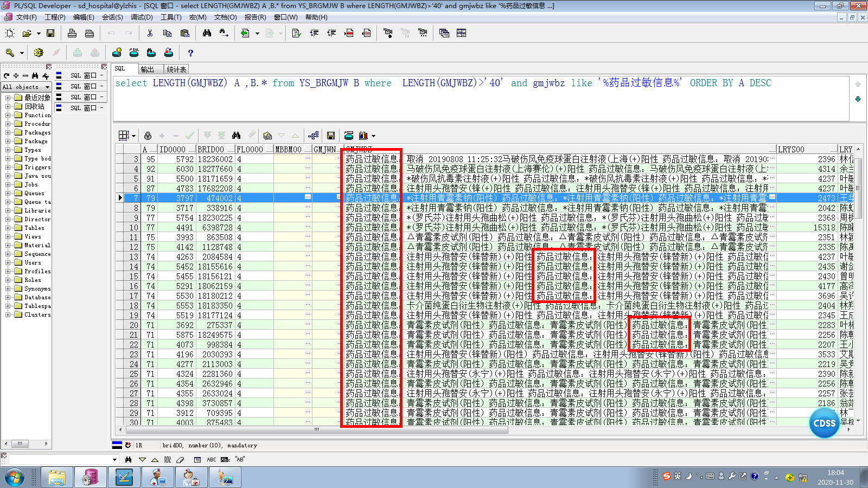Open the chart icon dropdown arrow in grid toolbar
This screenshot has width=868, height=488.
(373, 136)
